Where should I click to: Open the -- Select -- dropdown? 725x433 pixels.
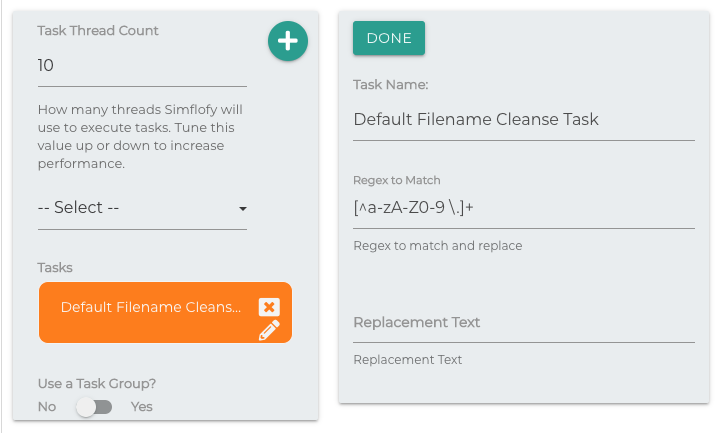(140, 208)
